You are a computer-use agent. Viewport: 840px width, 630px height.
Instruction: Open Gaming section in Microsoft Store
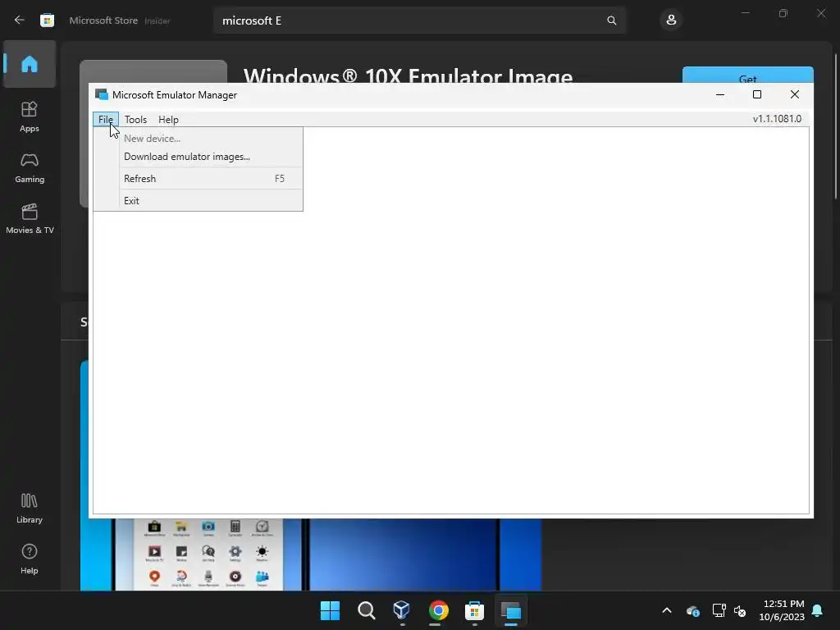coord(30,167)
